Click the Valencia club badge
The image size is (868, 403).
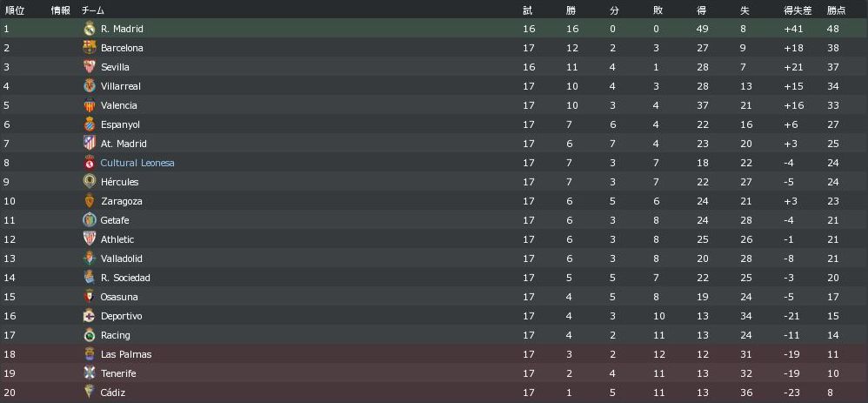coord(89,105)
